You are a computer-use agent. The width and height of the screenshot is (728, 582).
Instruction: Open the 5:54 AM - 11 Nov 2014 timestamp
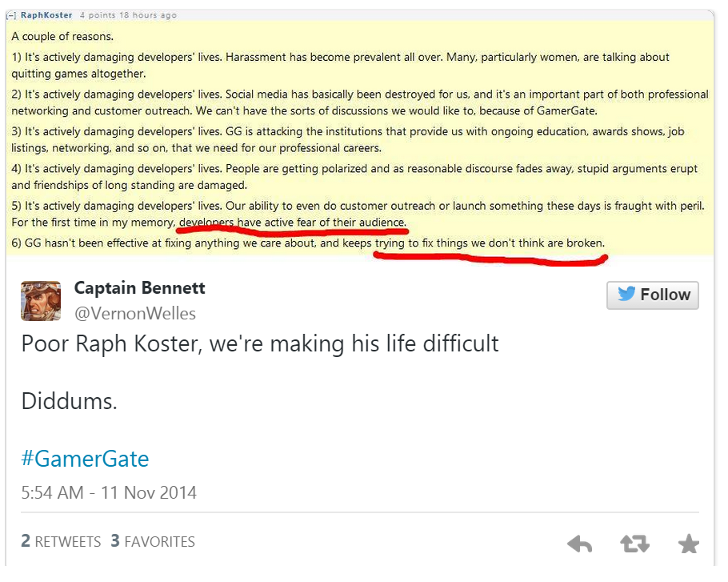click(x=109, y=492)
